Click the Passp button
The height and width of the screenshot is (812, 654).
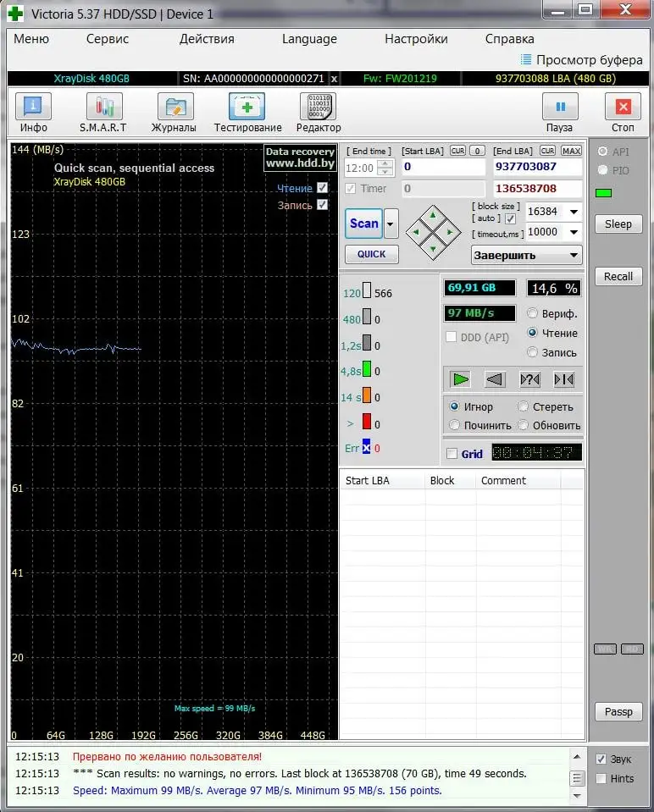click(x=618, y=712)
